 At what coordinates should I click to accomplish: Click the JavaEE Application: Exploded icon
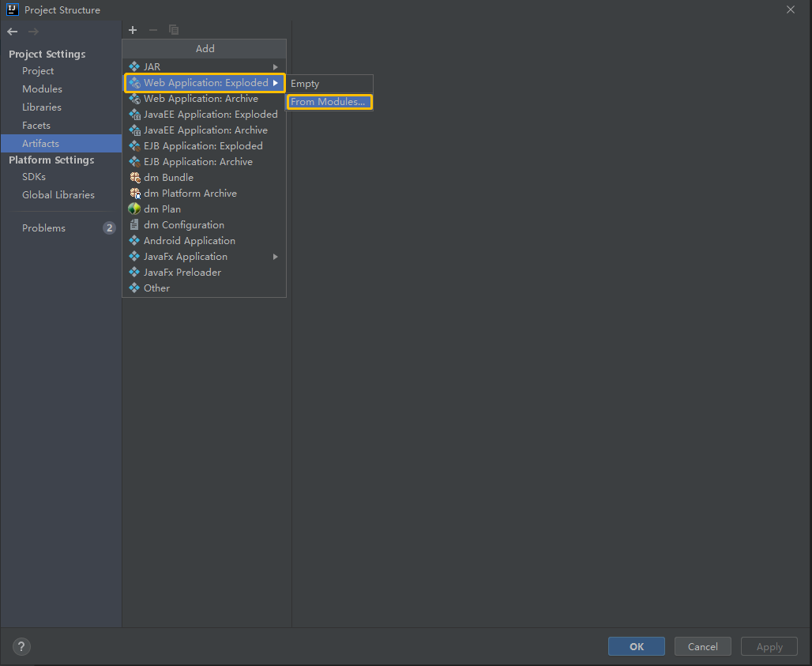pos(134,114)
